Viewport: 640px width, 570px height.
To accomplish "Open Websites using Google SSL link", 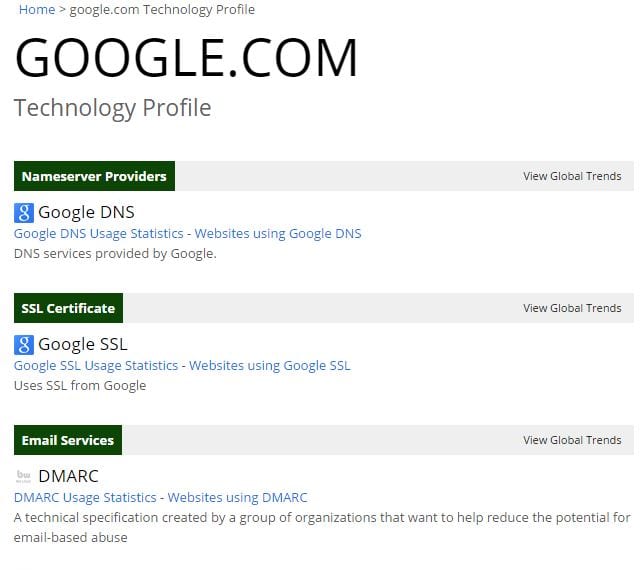I will pyautogui.click(x=270, y=365).
